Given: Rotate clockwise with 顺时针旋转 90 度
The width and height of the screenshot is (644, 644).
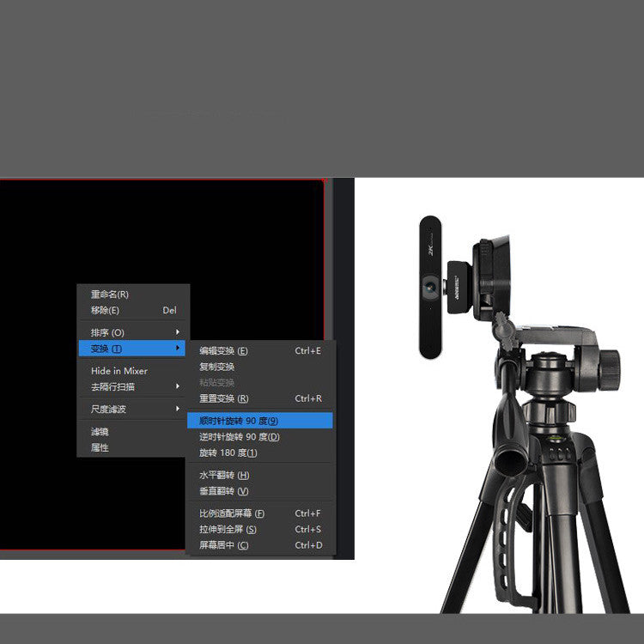Looking at the screenshot, I should (x=239, y=421).
